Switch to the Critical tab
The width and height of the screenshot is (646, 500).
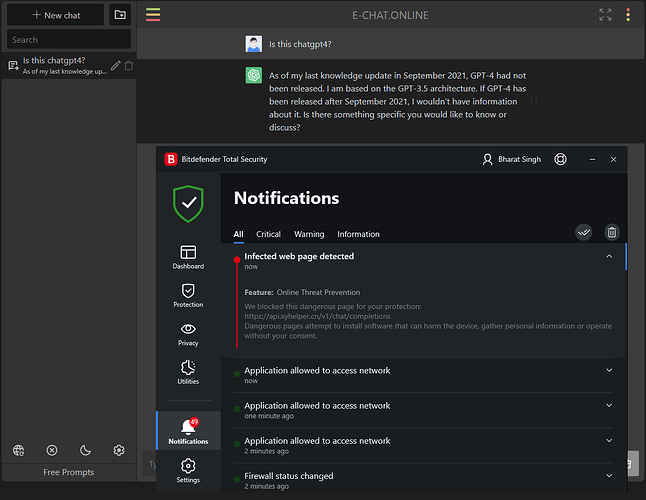point(268,234)
